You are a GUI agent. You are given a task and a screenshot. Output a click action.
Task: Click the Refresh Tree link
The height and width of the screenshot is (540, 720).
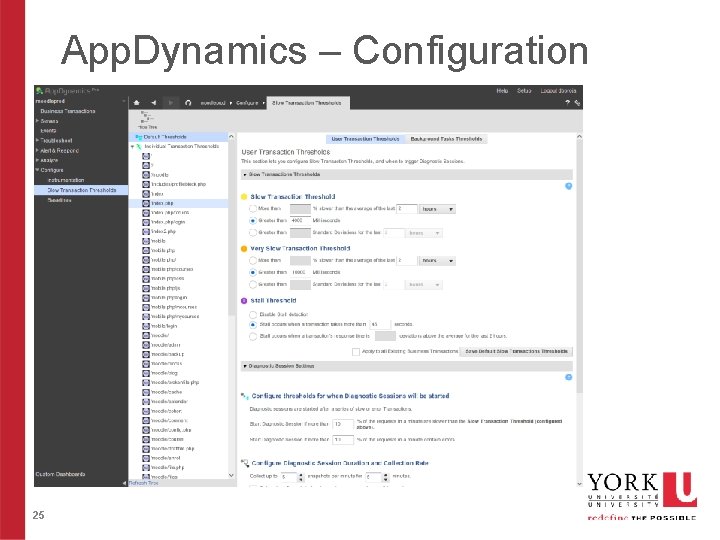tap(143, 483)
